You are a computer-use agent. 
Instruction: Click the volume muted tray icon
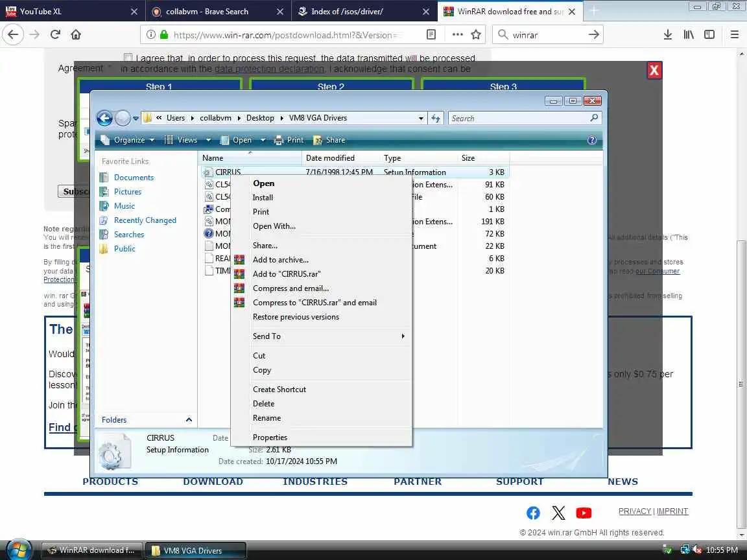click(697, 550)
